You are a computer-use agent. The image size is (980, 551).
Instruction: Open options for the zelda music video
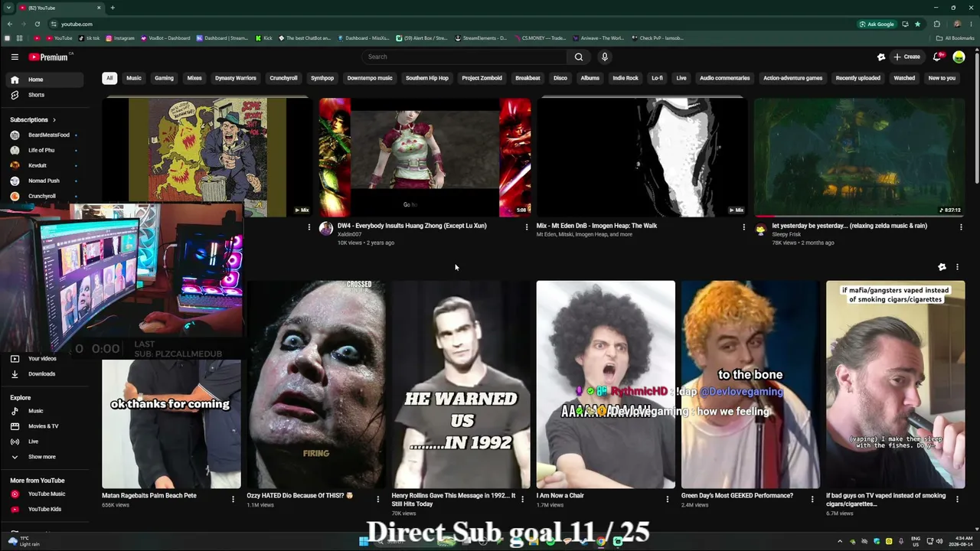[961, 227]
